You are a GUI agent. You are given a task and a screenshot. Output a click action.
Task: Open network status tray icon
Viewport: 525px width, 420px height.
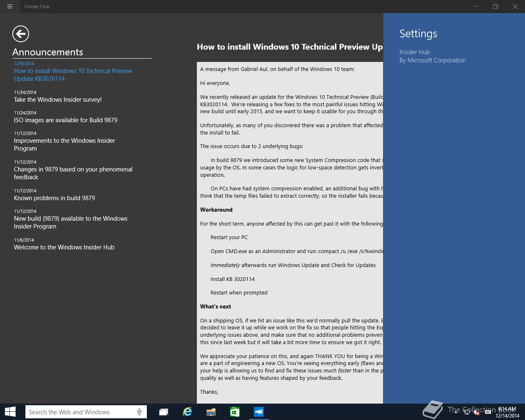click(x=467, y=412)
